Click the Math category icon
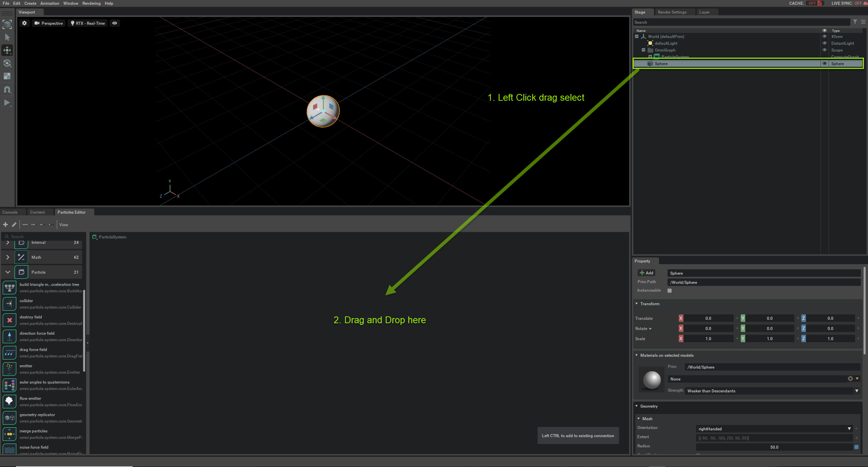Screen dimensions: 868x467 click(x=21, y=257)
